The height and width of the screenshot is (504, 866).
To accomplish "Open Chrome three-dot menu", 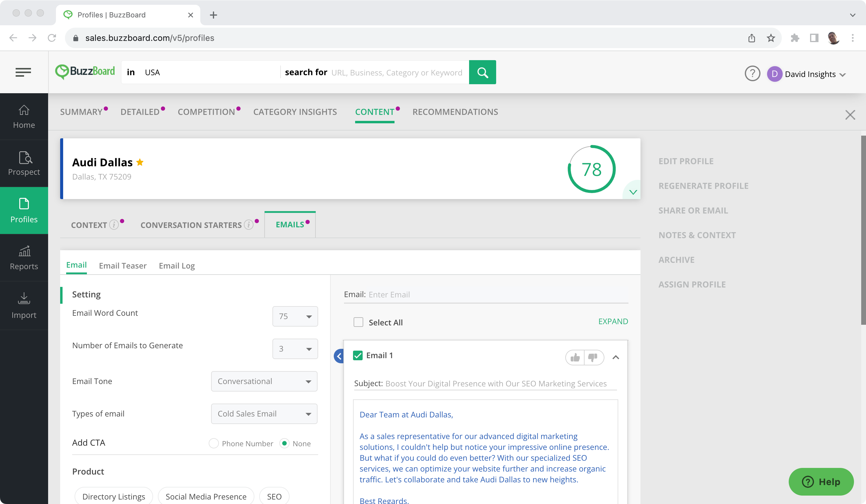I will pyautogui.click(x=852, y=38).
